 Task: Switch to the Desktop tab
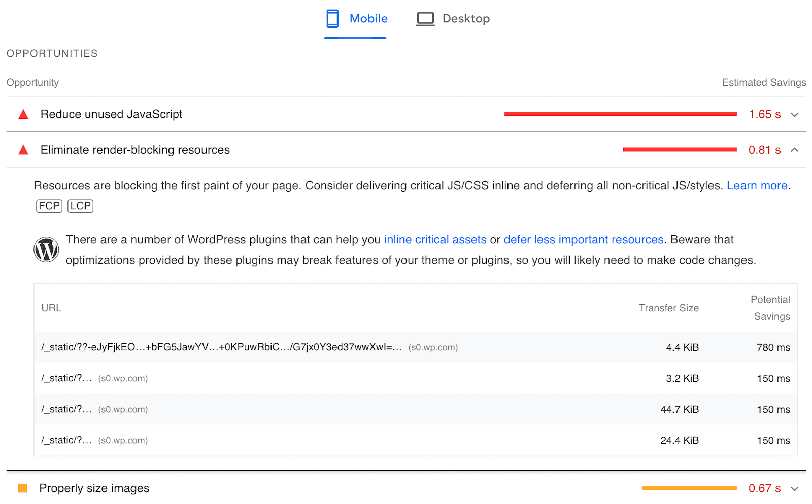[453, 19]
